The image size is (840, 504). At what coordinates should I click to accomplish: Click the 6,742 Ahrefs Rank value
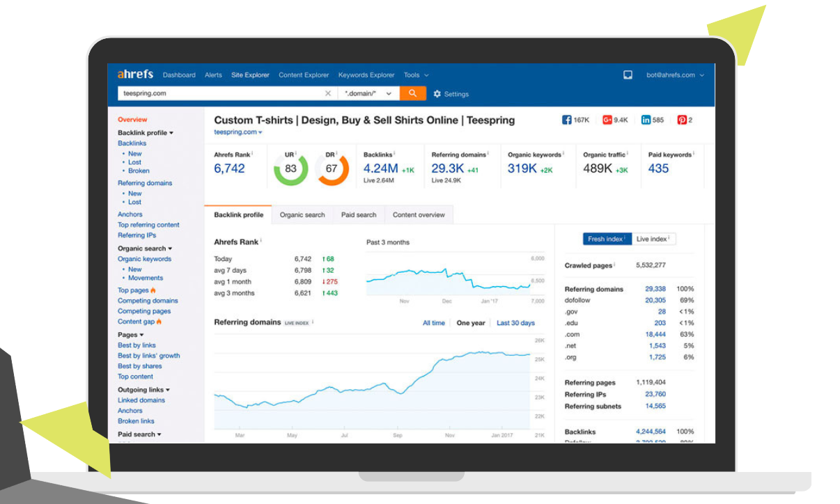pyautogui.click(x=229, y=168)
